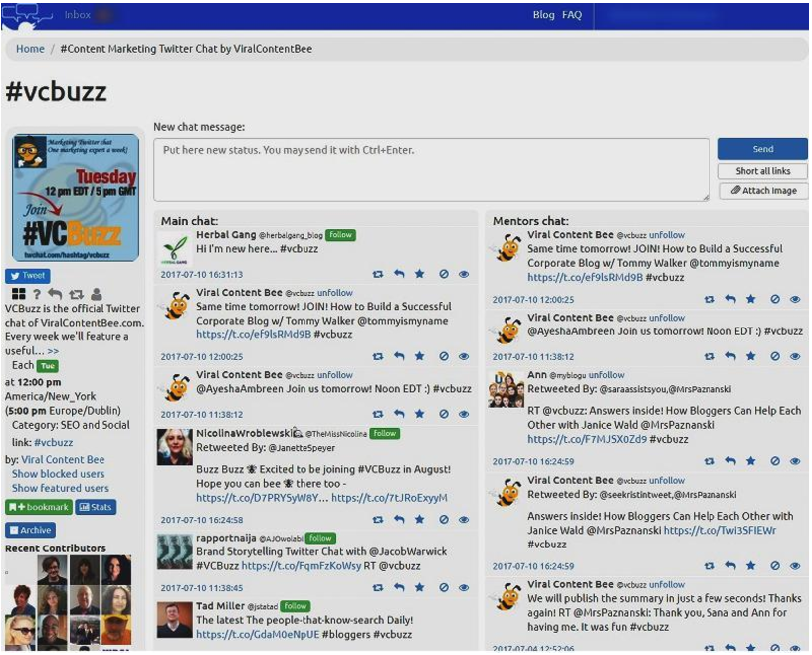Star rapportnaija's Brand Storytelling message
Screen dimensions: 812x655
click(x=420, y=587)
